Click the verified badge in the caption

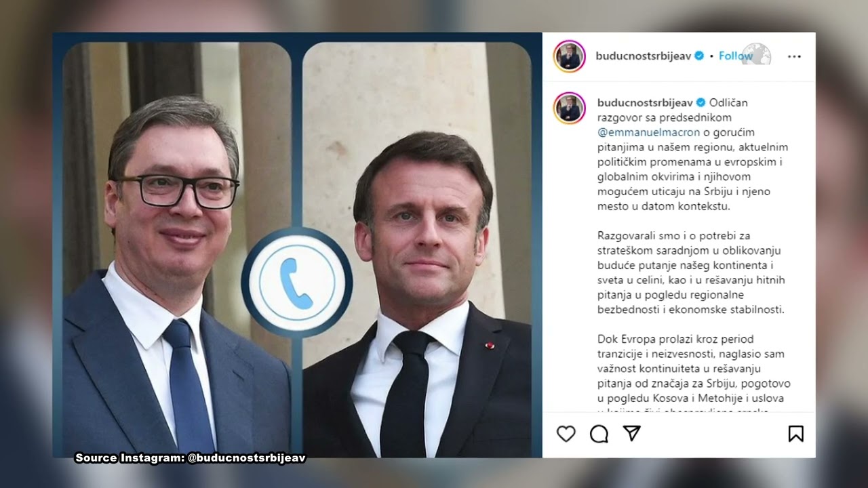click(x=701, y=103)
